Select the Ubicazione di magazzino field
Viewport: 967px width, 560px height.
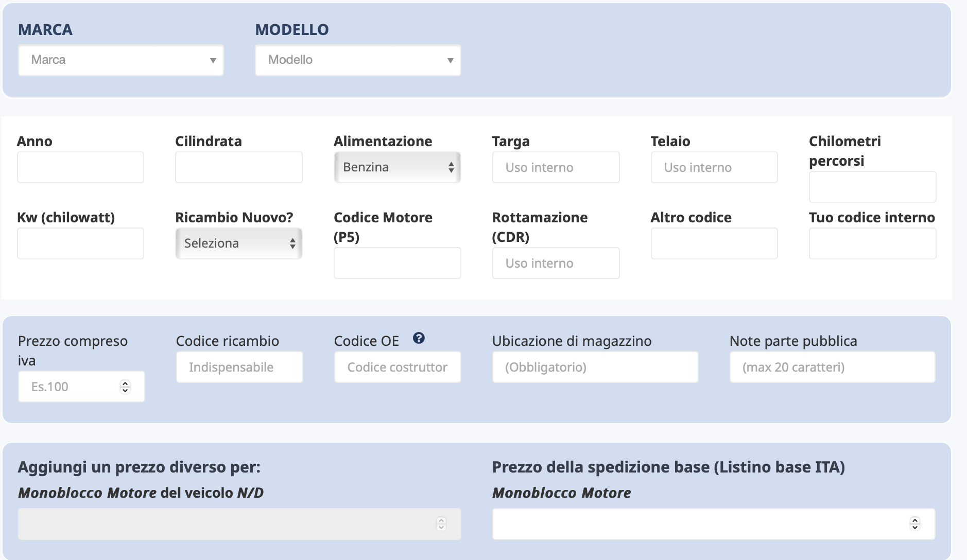[595, 367]
